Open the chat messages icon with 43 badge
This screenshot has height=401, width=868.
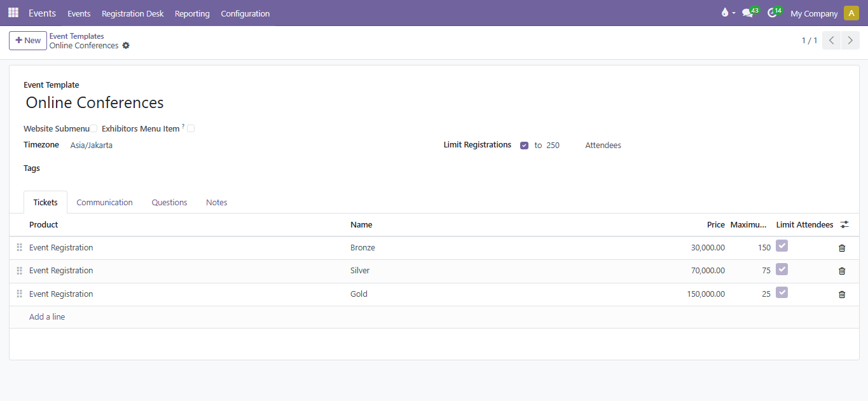click(748, 13)
